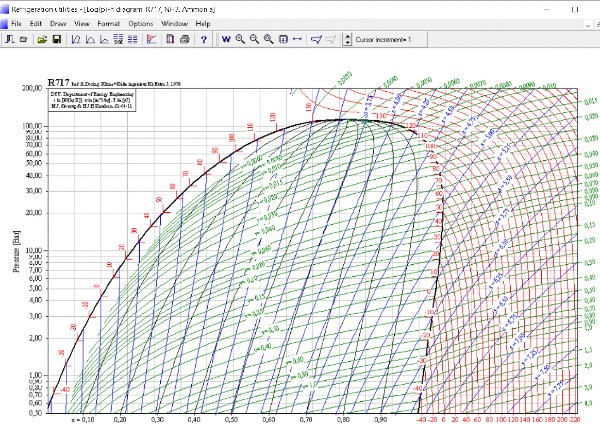
Task: Click the 0,50 pressure axis value
Action: coord(35,413)
